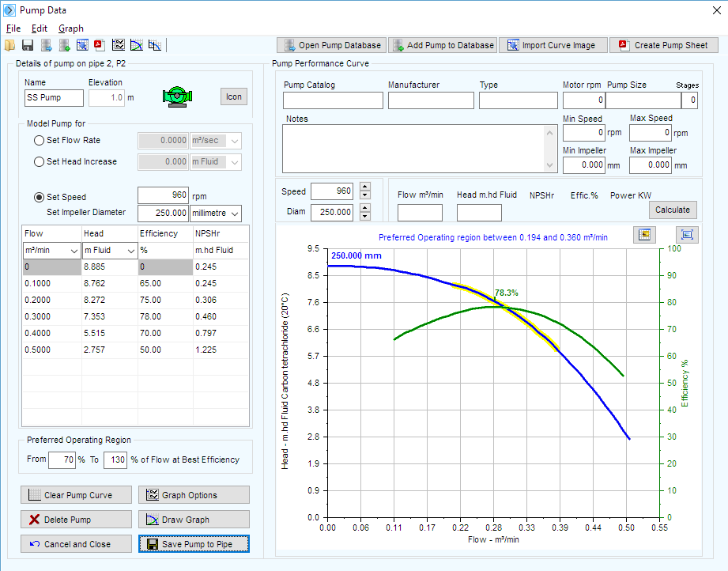Select the Set Flow Rate radio button
This screenshot has width=728, height=571.
(39, 140)
